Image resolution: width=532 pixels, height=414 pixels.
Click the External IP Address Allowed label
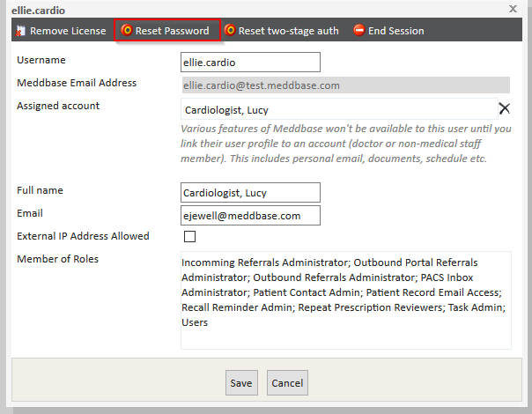83,236
